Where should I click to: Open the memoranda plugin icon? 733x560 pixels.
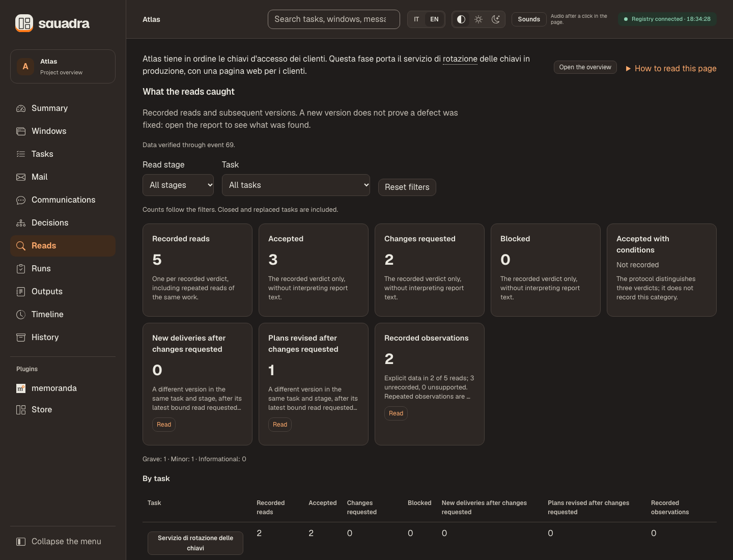21,388
